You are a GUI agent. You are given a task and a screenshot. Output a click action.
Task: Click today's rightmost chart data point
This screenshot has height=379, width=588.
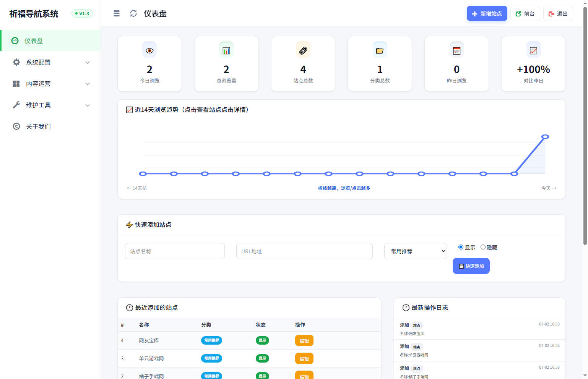[x=545, y=137]
